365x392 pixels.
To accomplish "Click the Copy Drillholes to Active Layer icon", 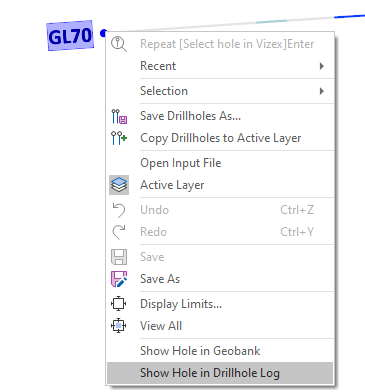I will coord(119,138).
